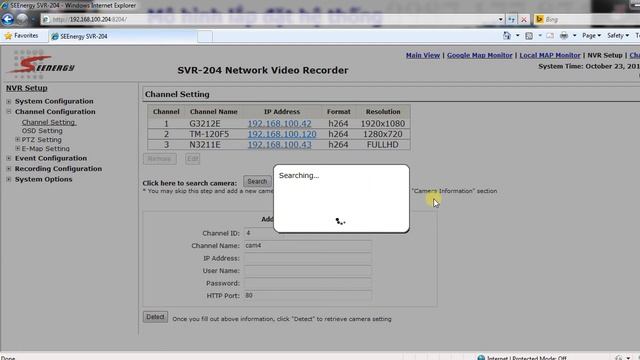This screenshot has height=360, width=640.
Task: Click the Read Mail icon in command bar
Action: [x=550, y=36]
